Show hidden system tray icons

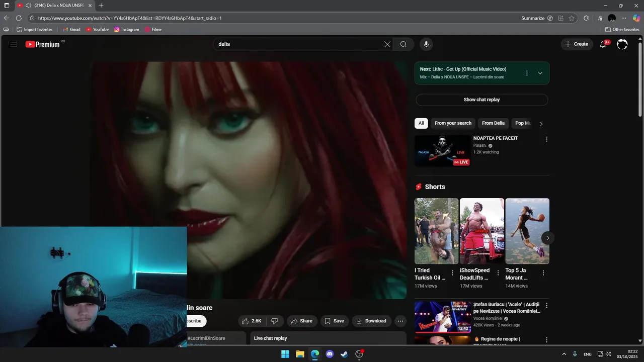[564, 354]
